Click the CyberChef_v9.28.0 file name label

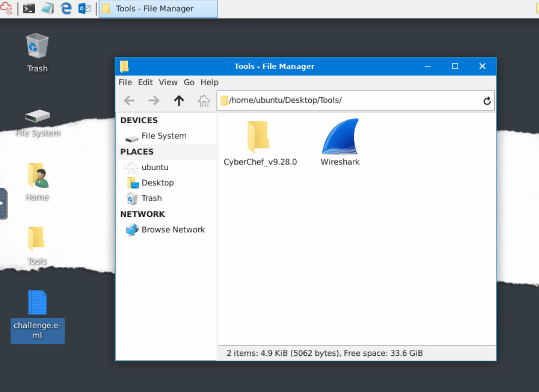coord(260,162)
